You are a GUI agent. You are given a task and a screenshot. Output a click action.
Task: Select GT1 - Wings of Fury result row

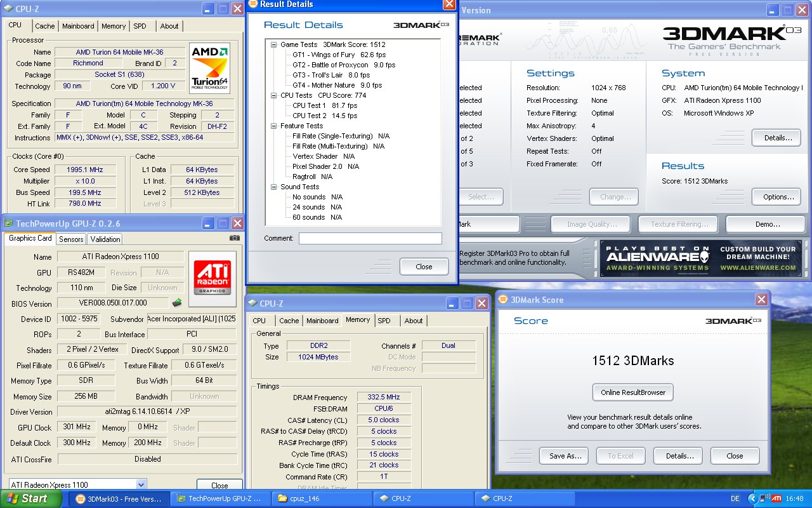(339, 55)
